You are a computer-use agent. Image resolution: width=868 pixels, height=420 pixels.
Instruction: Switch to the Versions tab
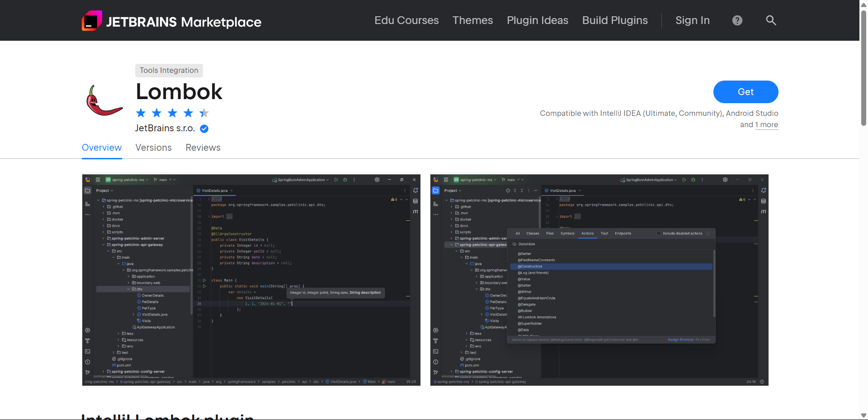[154, 148]
